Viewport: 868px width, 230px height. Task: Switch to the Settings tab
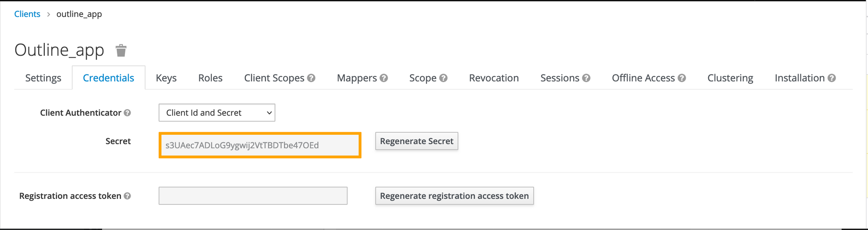pos(43,78)
